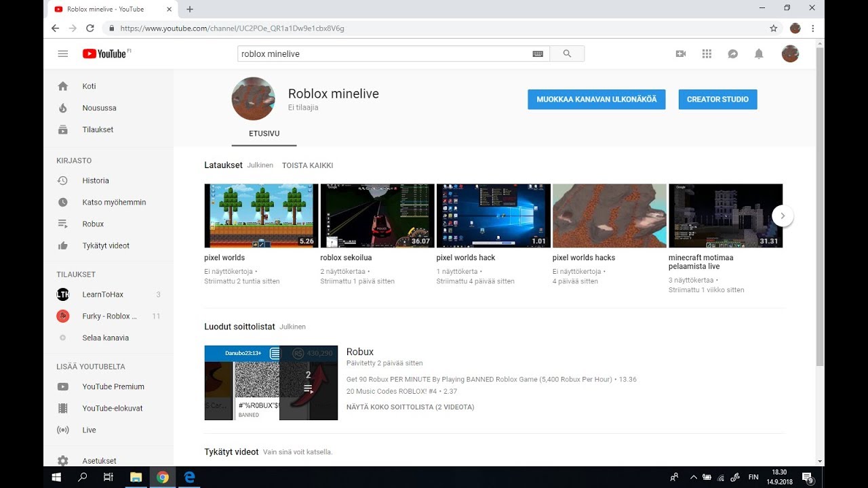Screen dimensions: 868x488
Task: Open the Windows action center
Action: 808,478
